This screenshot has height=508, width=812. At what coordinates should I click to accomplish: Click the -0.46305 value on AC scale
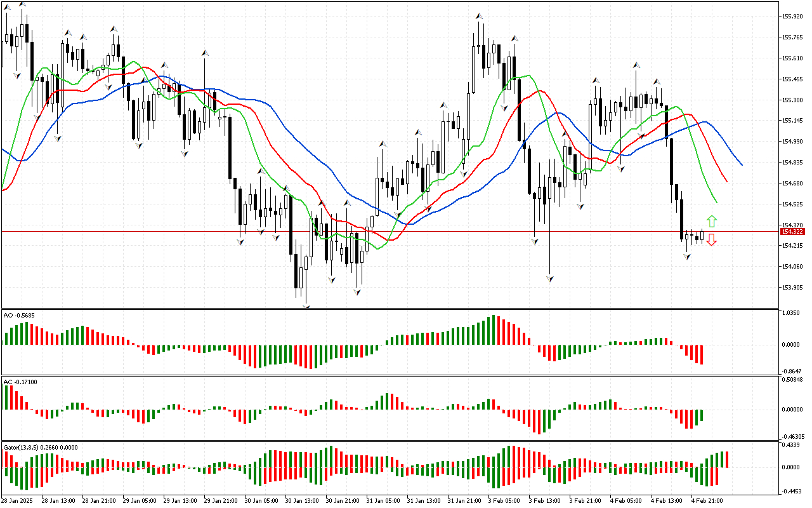[793, 437]
